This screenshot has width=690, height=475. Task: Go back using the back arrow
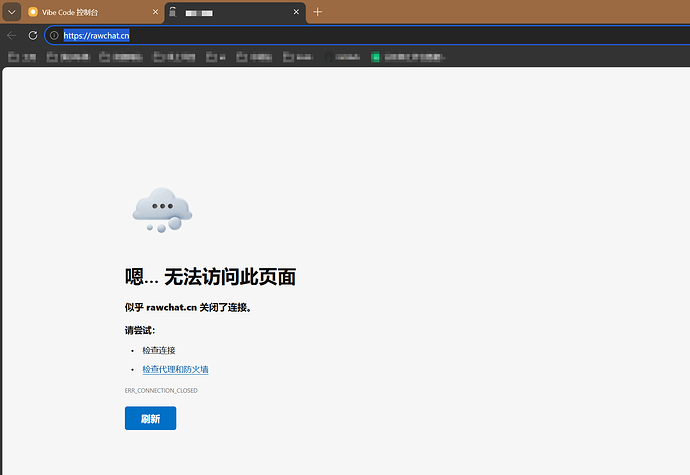point(12,35)
